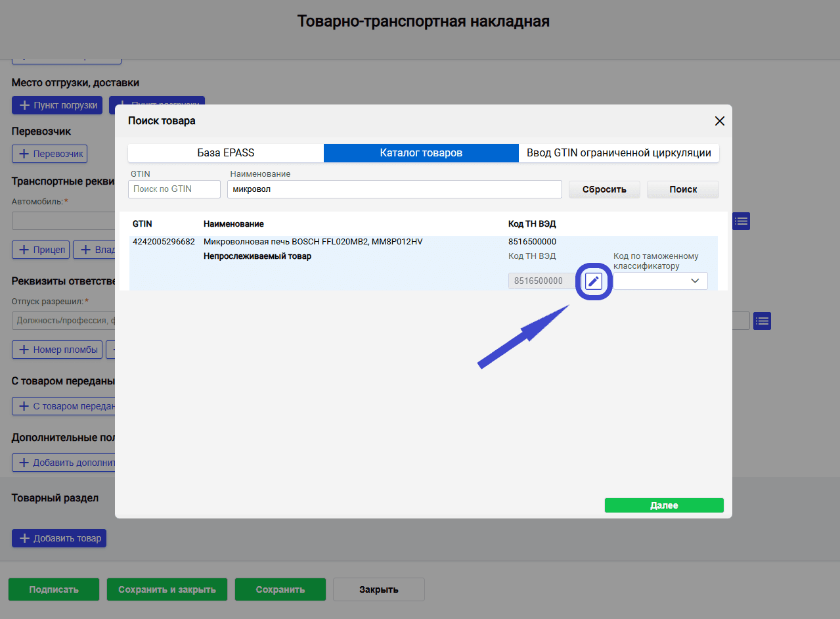Click the Перевозчик add button
This screenshot has height=619, width=840.
point(49,153)
